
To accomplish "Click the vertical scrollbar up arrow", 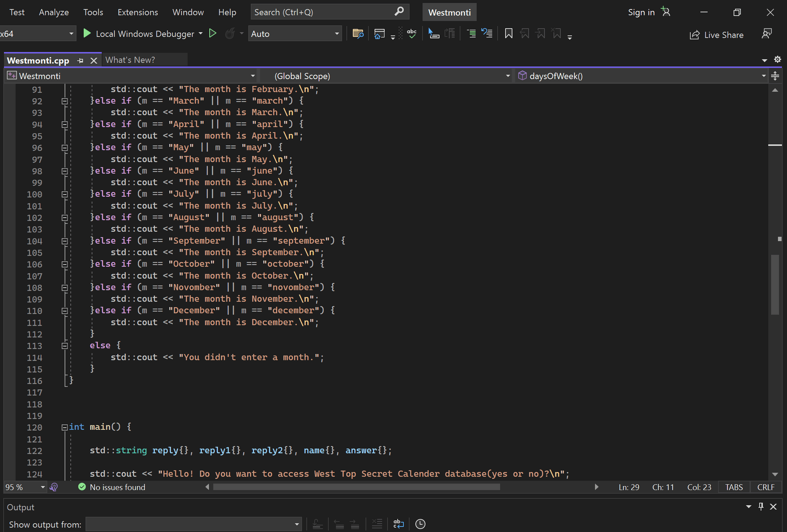I will pos(775,90).
